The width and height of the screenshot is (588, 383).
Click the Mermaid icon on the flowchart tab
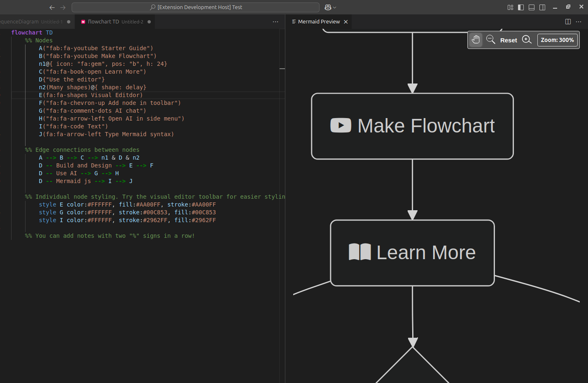tap(84, 21)
